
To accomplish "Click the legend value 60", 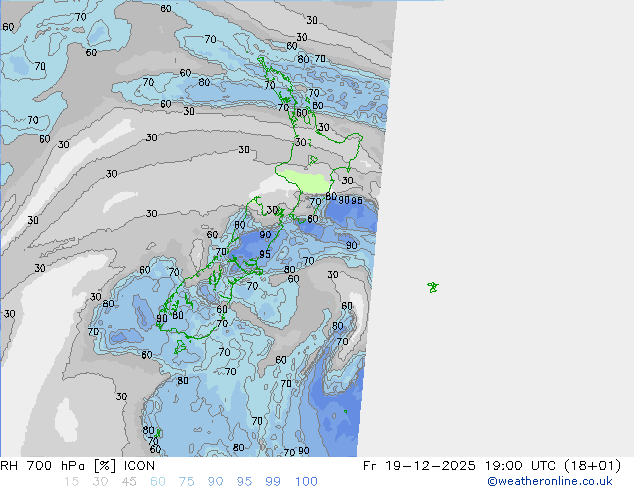I will coord(158,482).
